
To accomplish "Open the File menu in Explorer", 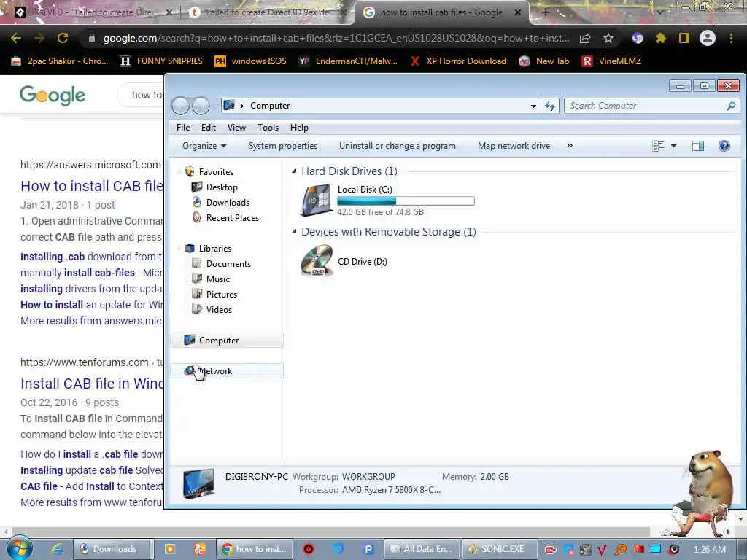I will point(183,128).
